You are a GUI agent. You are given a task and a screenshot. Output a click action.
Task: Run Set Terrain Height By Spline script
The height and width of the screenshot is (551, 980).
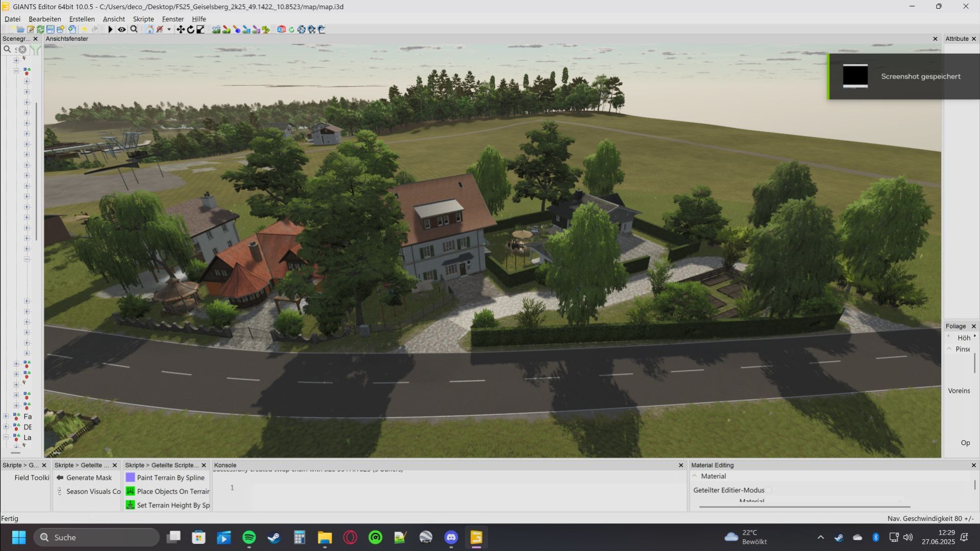tap(168, 505)
